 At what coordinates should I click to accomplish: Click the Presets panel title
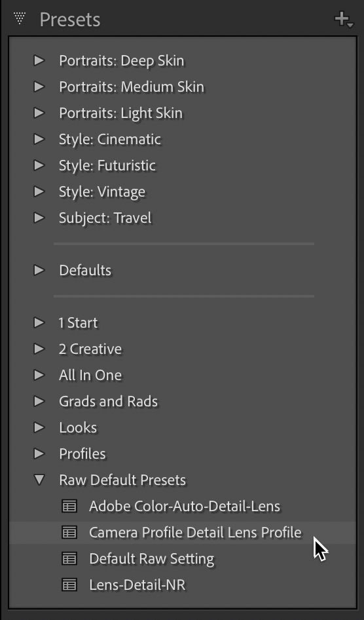[x=70, y=20]
